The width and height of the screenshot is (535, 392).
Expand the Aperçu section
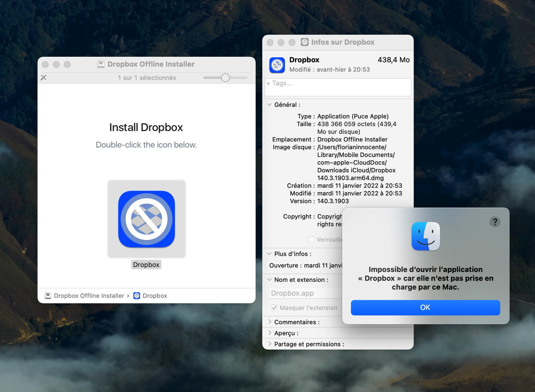pos(270,333)
